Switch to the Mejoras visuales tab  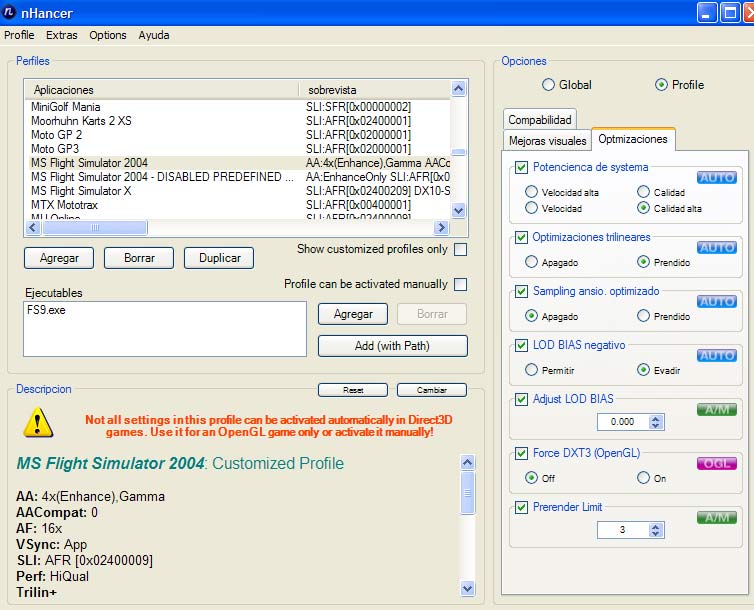point(547,141)
